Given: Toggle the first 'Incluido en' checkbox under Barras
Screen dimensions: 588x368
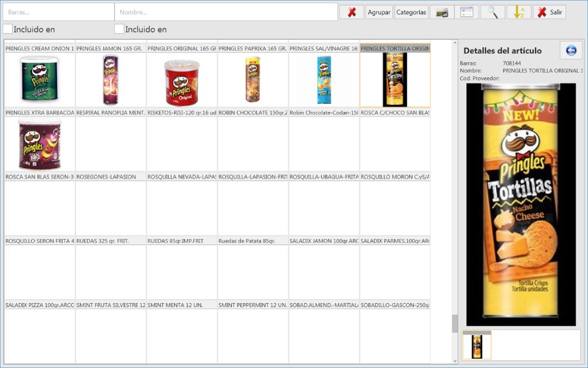Looking at the screenshot, I should pos(8,29).
